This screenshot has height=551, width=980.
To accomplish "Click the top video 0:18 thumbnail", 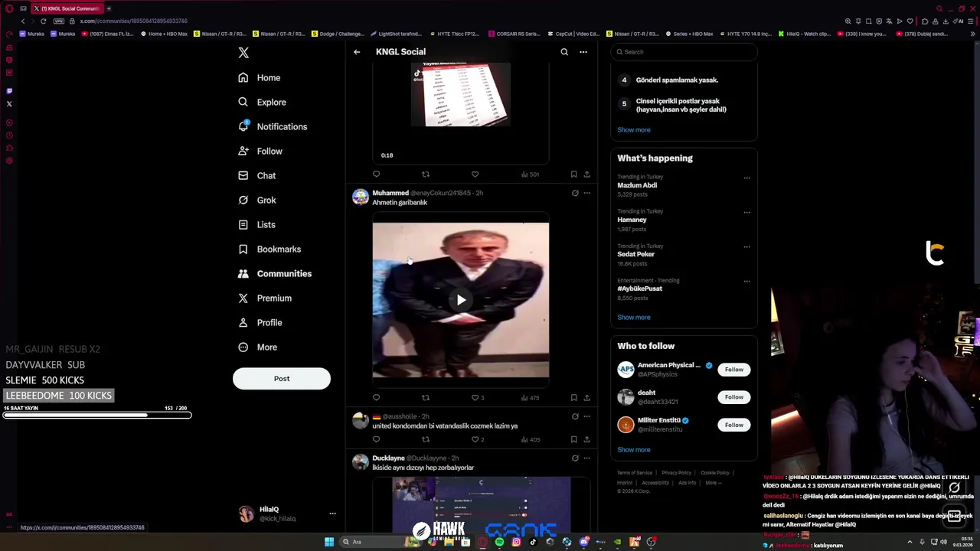I will [461, 113].
